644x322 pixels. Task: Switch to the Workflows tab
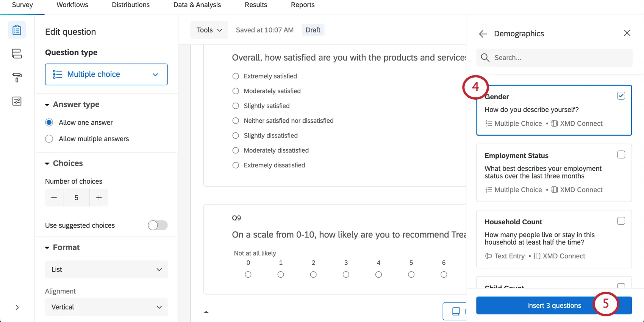[x=72, y=5]
